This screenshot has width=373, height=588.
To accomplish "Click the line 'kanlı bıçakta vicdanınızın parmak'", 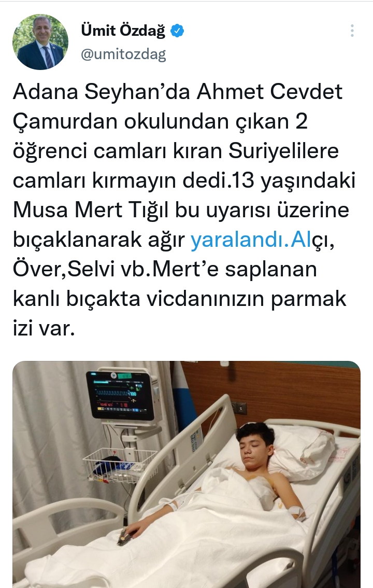I will [179, 299].
